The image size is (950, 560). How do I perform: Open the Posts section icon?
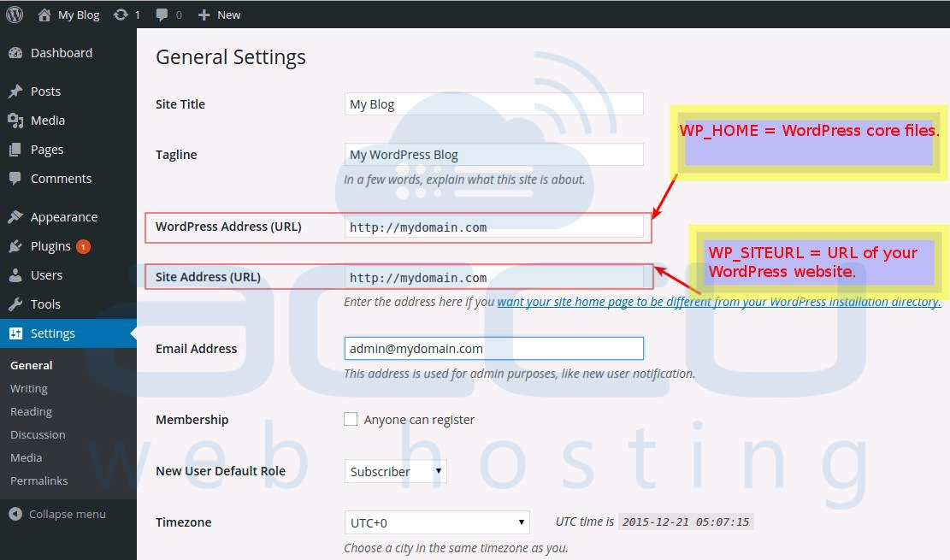coord(19,91)
